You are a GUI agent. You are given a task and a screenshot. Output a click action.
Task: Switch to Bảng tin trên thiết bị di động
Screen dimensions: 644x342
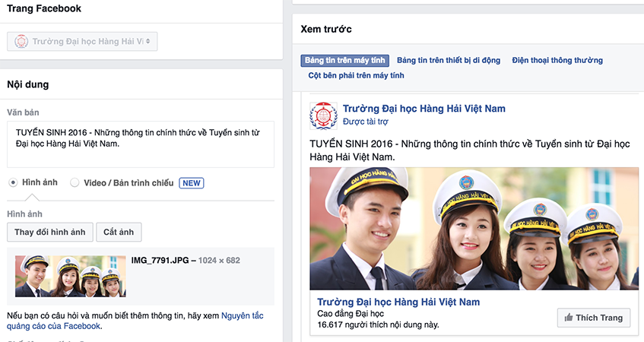point(449,60)
